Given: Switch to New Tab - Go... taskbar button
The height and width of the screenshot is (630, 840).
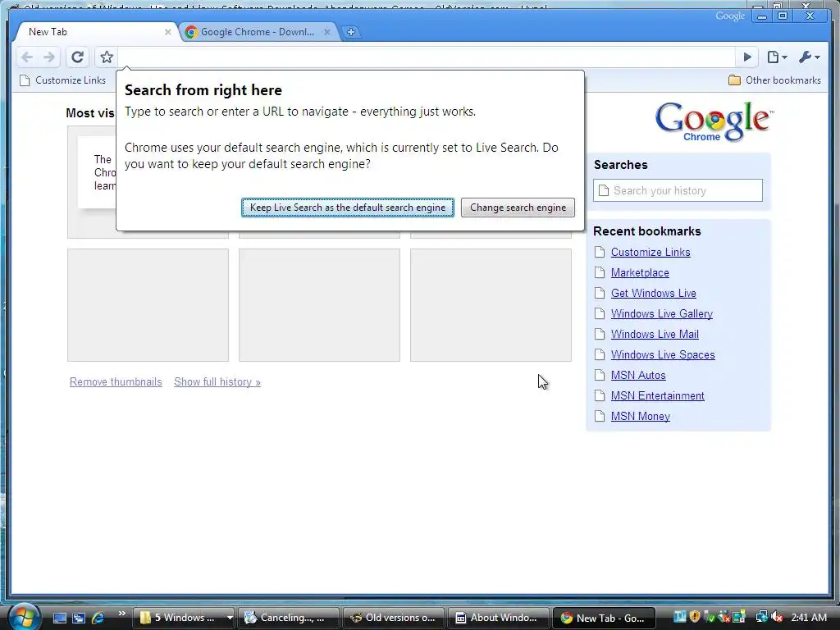Looking at the screenshot, I should click(x=604, y=618).
